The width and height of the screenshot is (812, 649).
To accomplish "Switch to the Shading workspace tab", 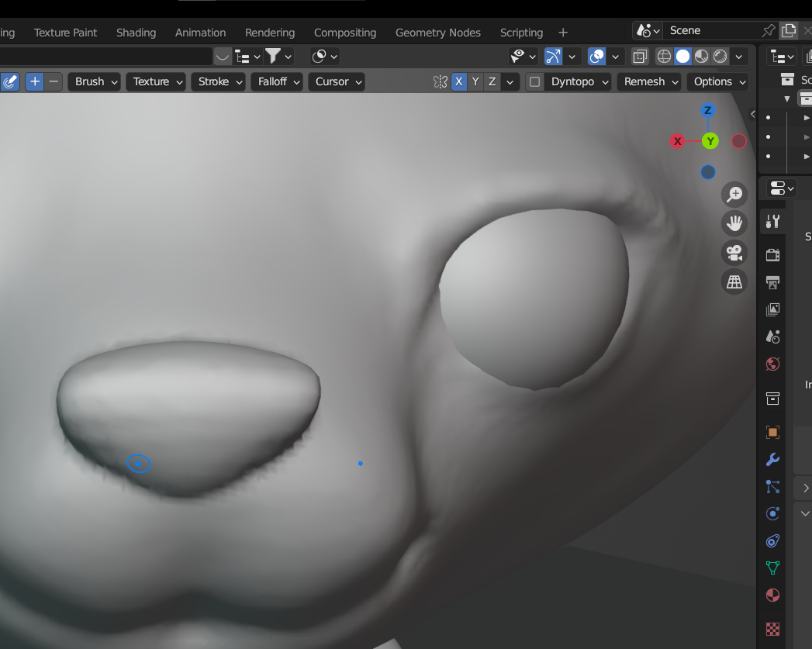I will [x=136, y=33].
